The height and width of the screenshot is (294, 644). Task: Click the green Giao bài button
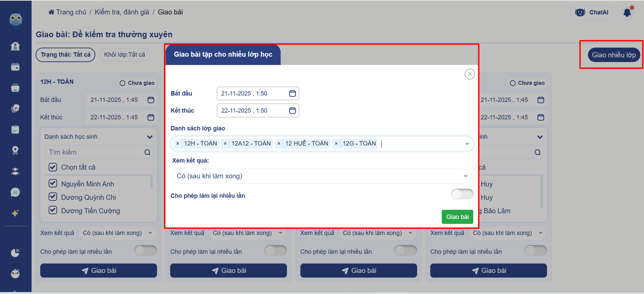tap(457, 217)
